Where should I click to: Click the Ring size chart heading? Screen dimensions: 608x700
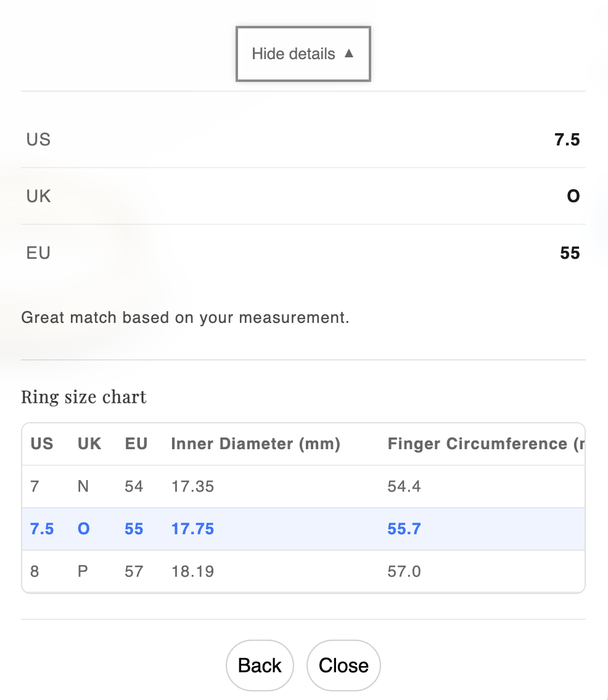pyautogui.click(x=83, y=397)
